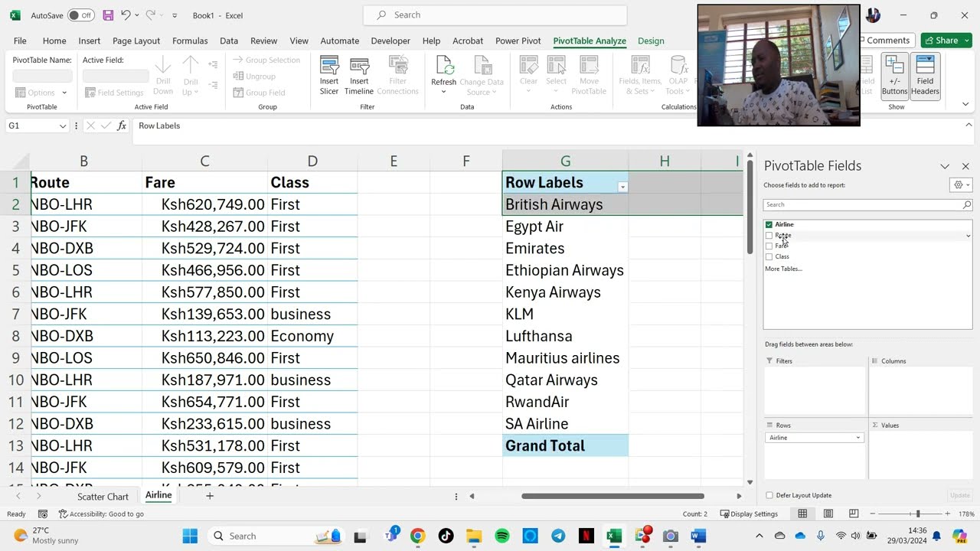980x551 pixels.
Task: Click the Refresh icon in Data group
Action: [443, 66]
